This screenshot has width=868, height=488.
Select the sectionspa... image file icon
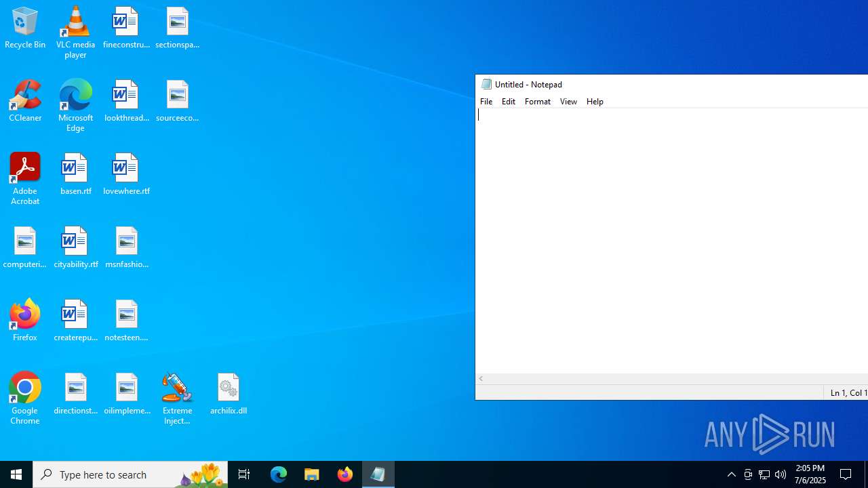177,28
